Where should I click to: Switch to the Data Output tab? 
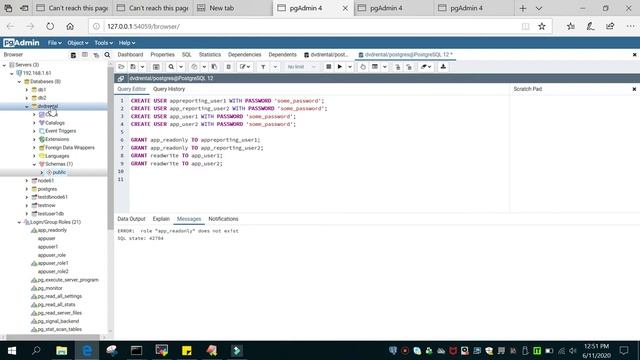point(131,219)
